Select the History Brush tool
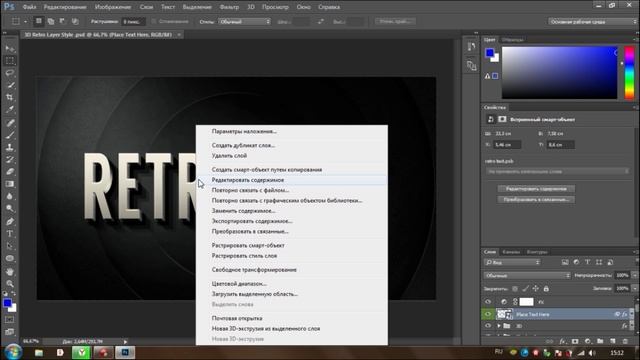Screen dimensions: 640x360 10,160
